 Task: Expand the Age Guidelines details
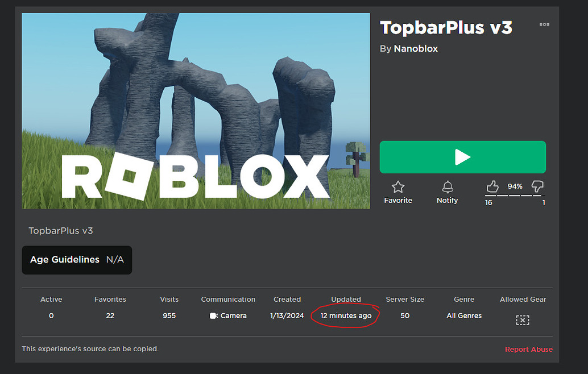[x=76, y=259]
